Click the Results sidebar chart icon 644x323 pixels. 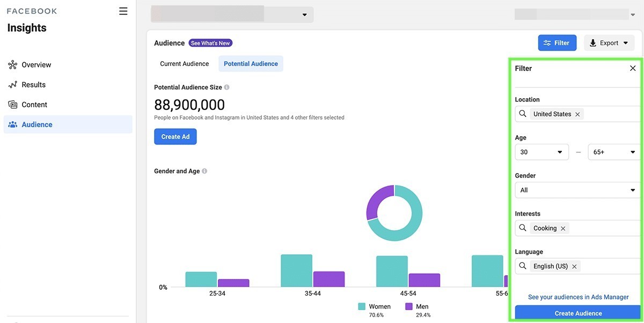[x=13, y=85]
